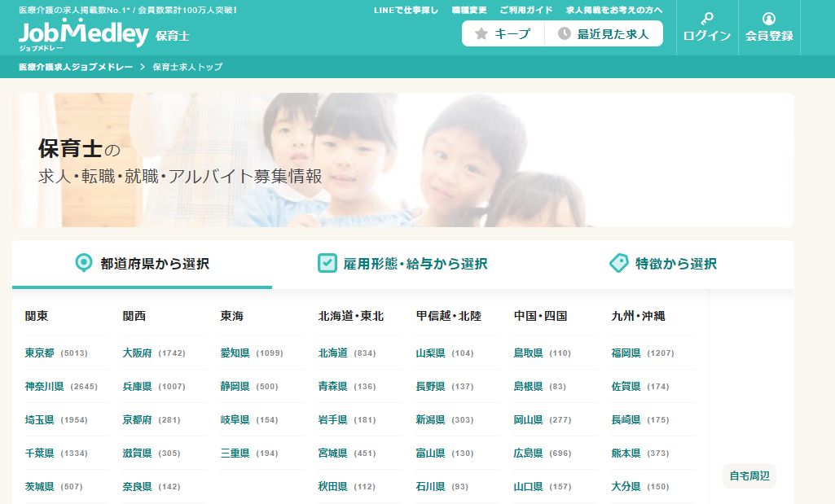Click the member registration person icon
This screenshot has height=504, width=835.
point(769,19)
